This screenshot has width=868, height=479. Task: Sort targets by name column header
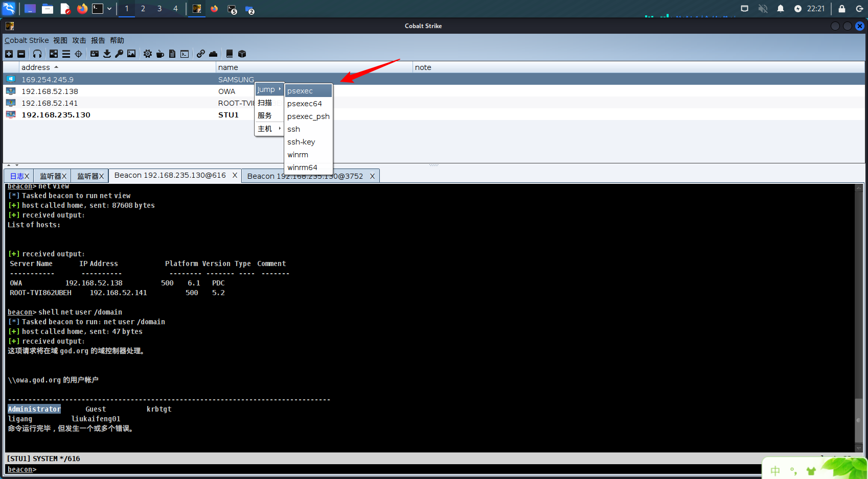click(x=314, y=67)
